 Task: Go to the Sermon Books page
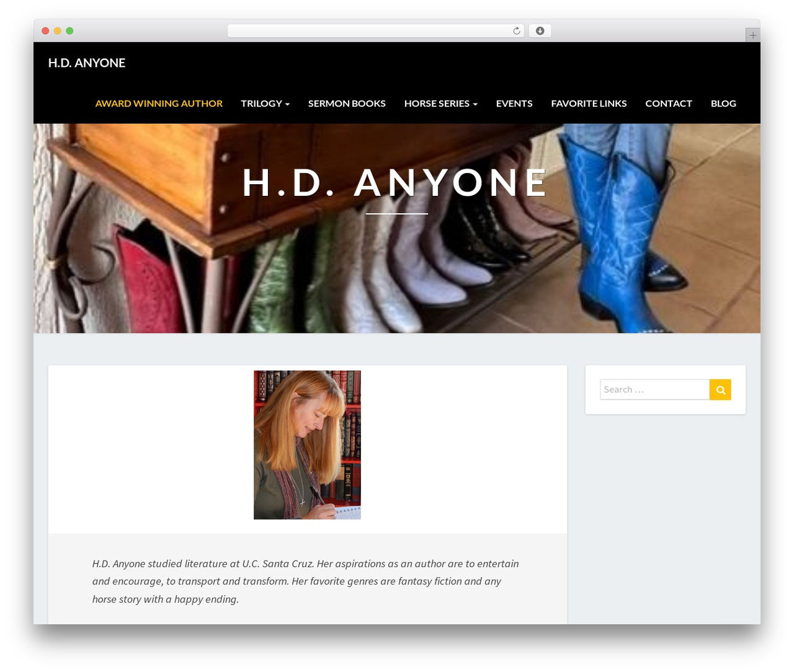point(347,104)
